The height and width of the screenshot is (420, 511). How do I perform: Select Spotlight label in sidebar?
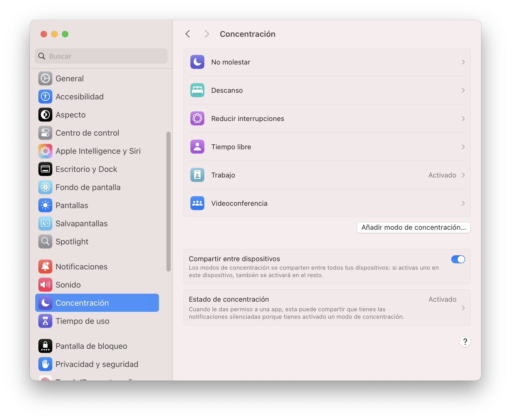[72, 242]
